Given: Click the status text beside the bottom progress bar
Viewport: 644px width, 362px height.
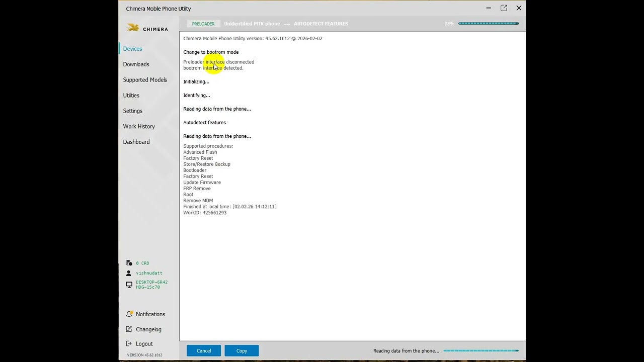Looking at the screenshot, I should [406, 351].
